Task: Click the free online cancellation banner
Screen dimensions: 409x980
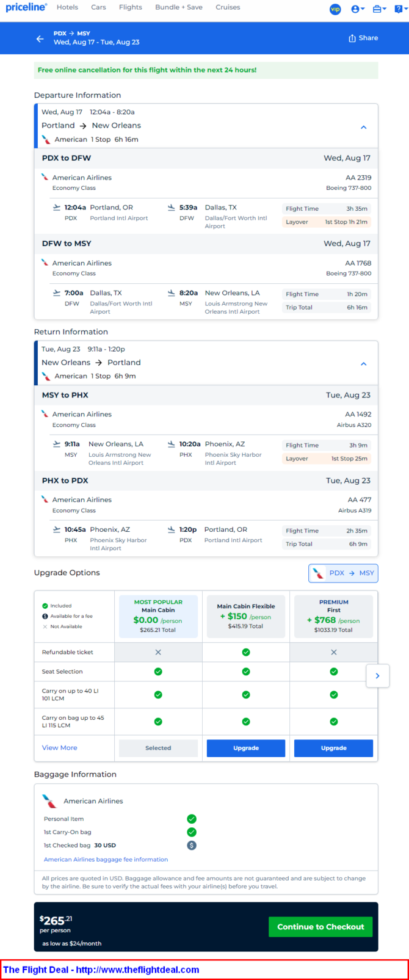Action: [206, 70]
